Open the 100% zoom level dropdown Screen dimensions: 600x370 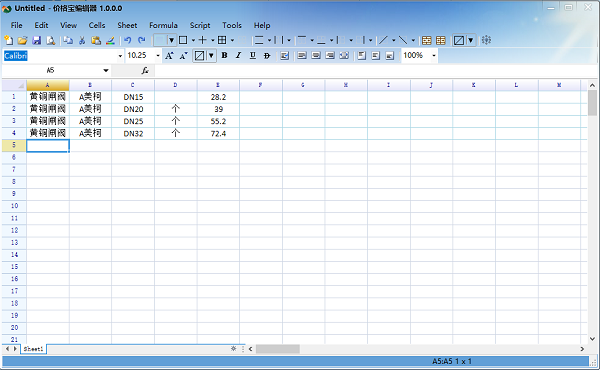pyautogui.click(x=434, y=56)
